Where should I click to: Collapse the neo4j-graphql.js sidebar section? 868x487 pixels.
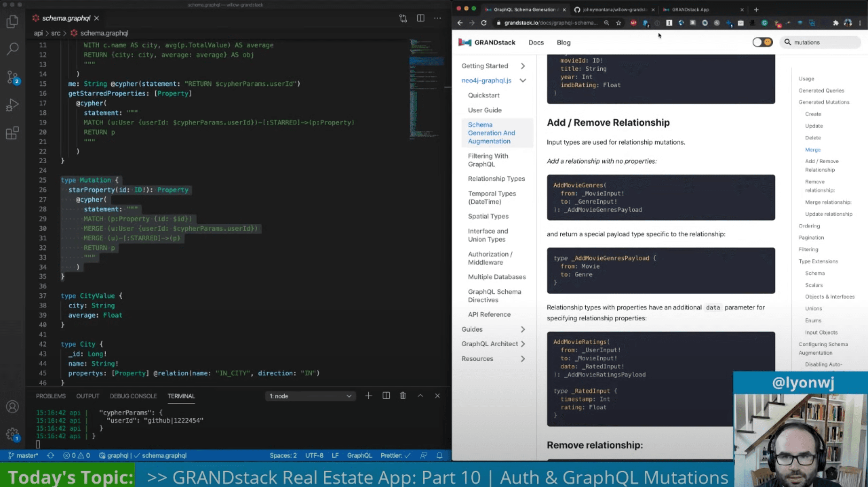coord(522,81)
